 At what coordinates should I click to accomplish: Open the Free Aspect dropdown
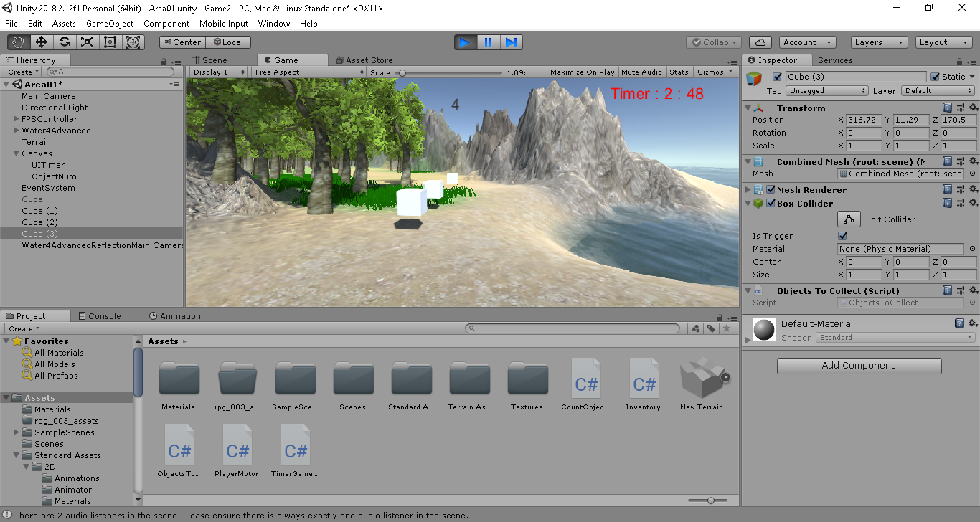pyautogui.click(x=308, y=72)
